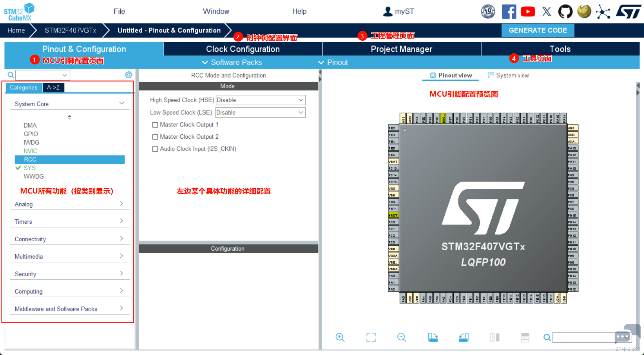Image resolution: width=644 pixels, height=355 pixels.
Task: Select the Pinout & Configuration tab
Action: [84, 49]
